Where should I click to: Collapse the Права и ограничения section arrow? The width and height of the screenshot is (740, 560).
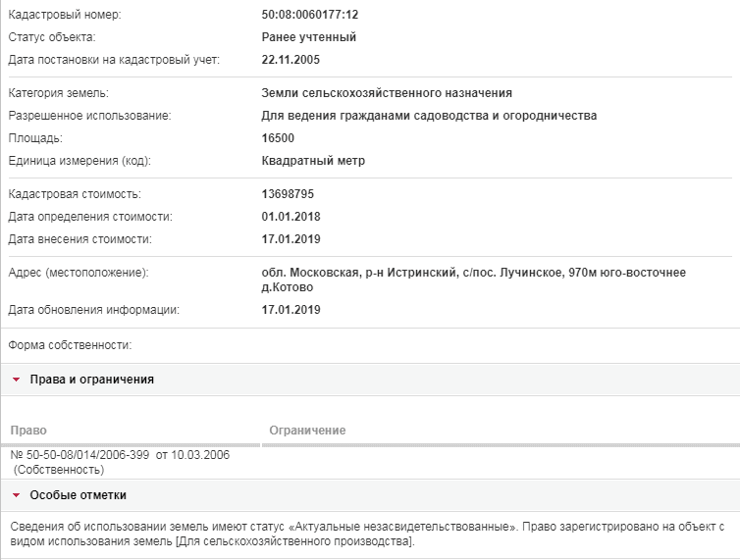pos(16,380)
